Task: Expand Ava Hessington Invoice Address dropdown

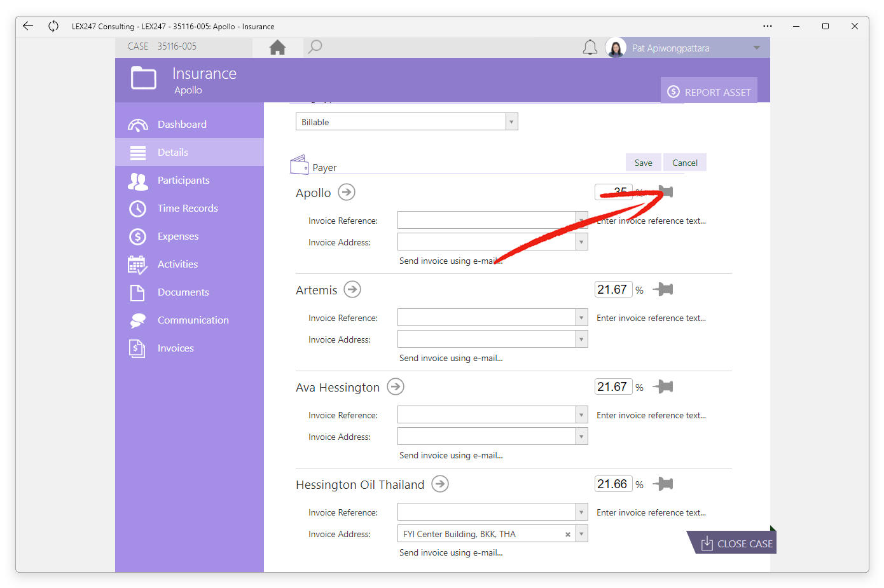Action: (x=581, y=437)
